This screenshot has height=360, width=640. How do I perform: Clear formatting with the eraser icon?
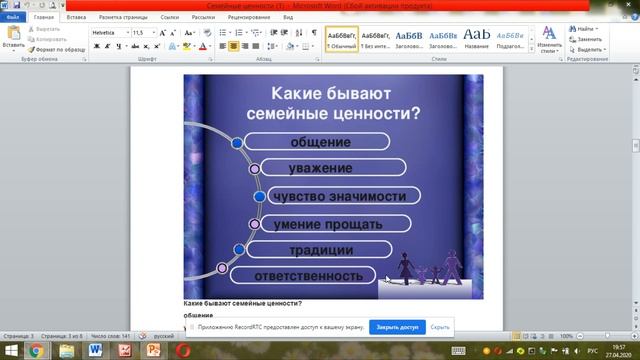coord(207,33)
